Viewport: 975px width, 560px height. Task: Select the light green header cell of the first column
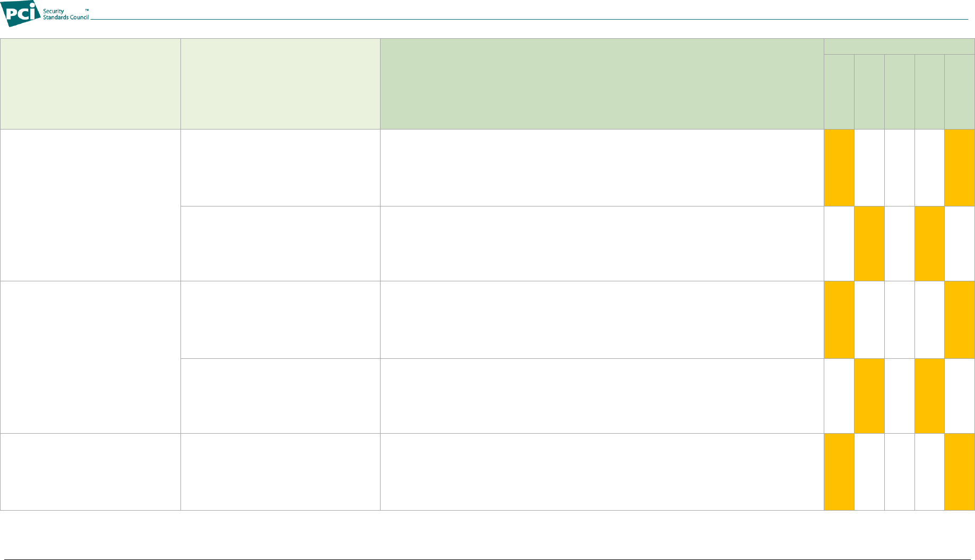90,84
